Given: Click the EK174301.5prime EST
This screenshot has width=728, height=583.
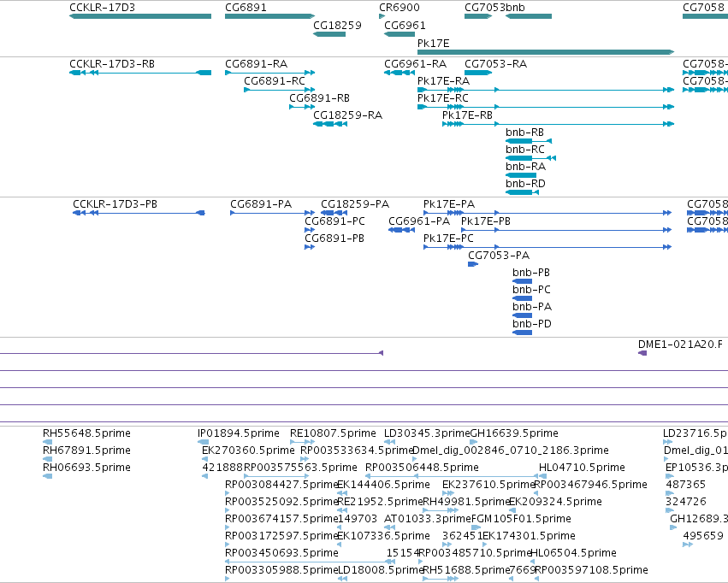Looking at the screenshot, I should pos(485,545).
